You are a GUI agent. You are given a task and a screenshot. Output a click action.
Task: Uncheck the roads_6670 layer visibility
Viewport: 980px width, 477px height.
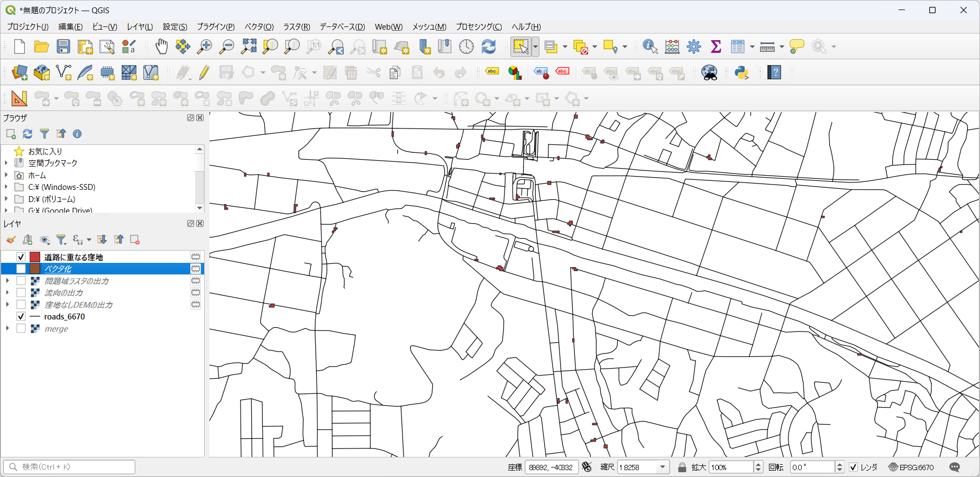21,316
